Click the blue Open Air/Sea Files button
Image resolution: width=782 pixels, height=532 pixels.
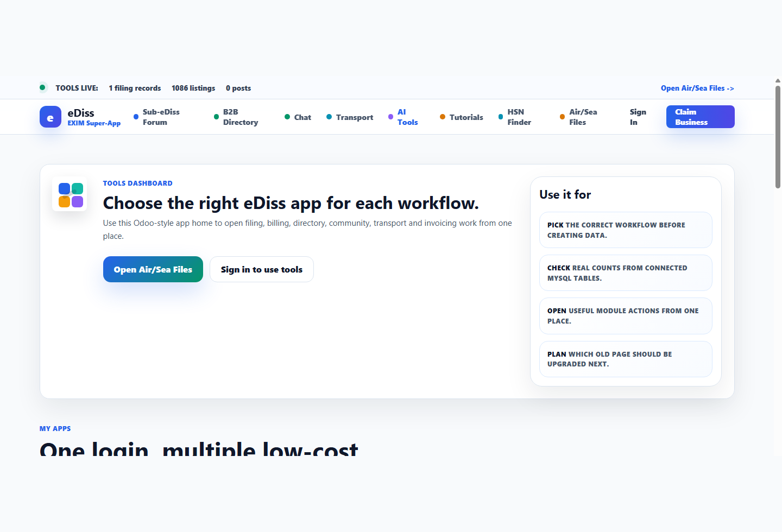pyautogui.click(x=153, y=269)
